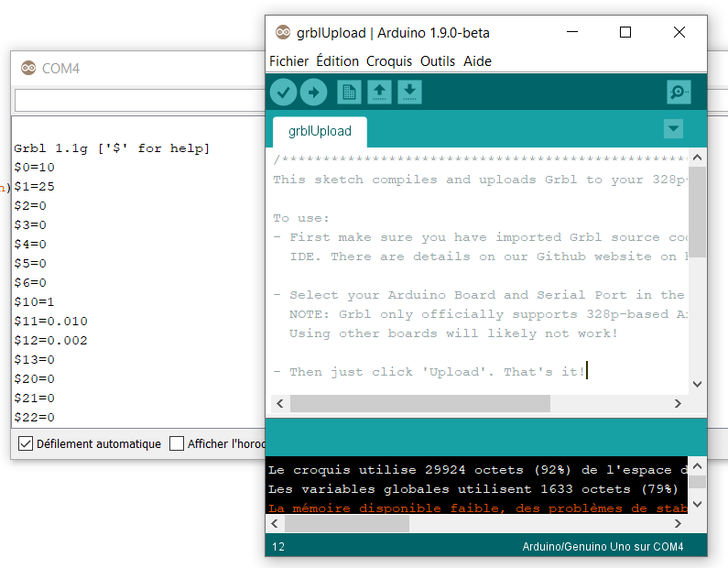This screenshot has height=568, width=728.
Task: Click editor horizontal scroll left arrow
Action: 280,404
